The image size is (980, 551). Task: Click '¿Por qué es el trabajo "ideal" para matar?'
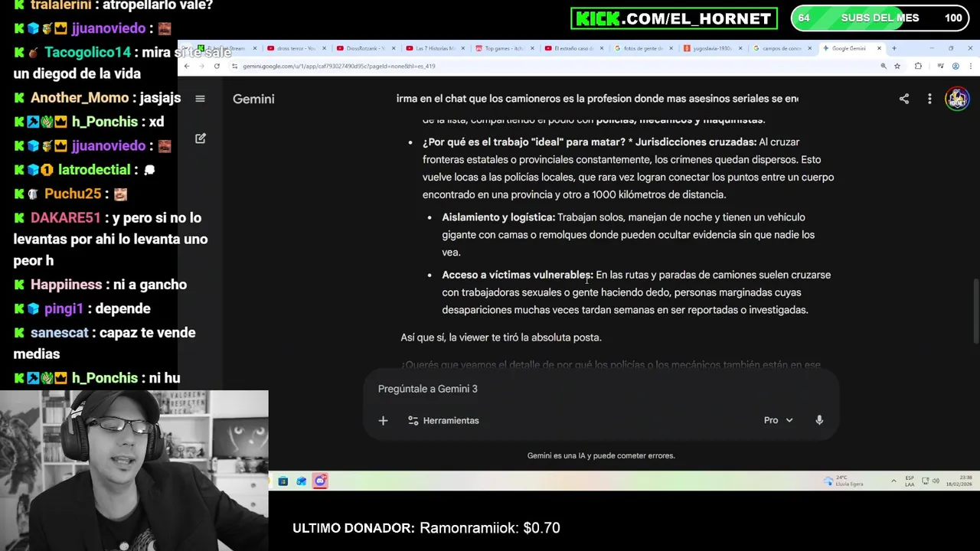(x=524, y=142)
